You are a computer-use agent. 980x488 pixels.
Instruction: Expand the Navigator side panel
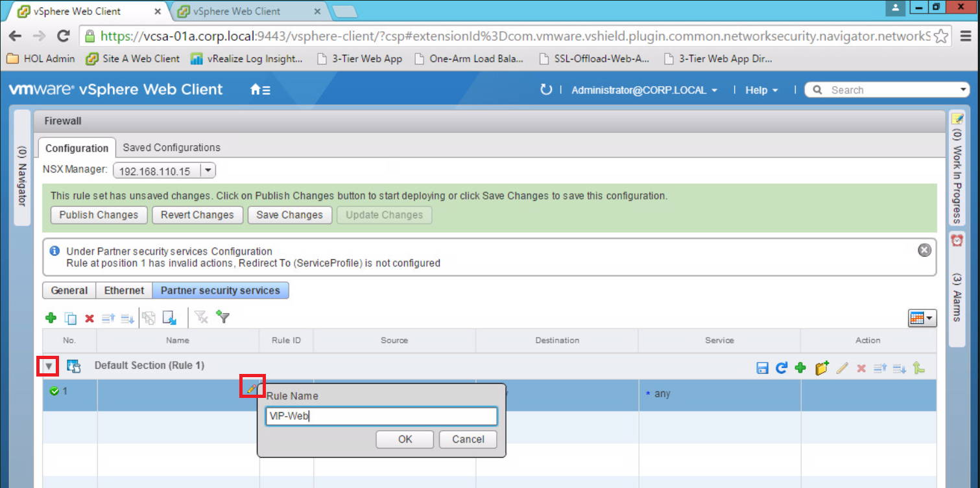pyautogui.click(x=22, y=167)
